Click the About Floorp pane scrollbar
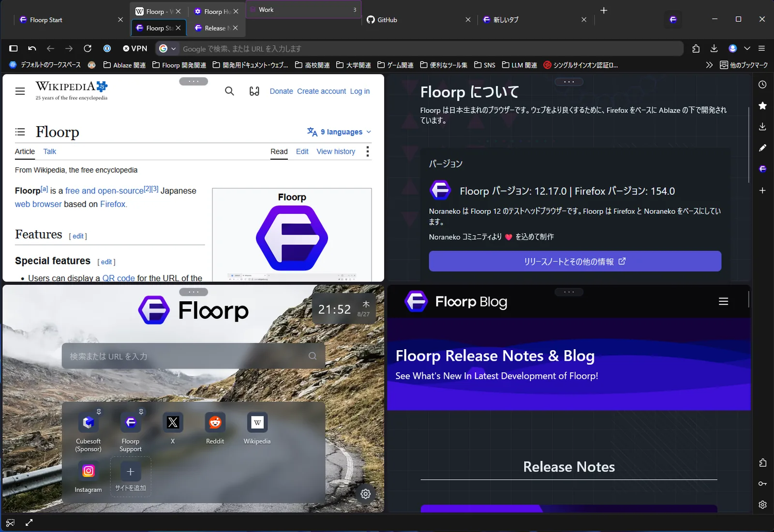Screen dimensions: 774x532 pyautogui.click(x=749, y=145)
